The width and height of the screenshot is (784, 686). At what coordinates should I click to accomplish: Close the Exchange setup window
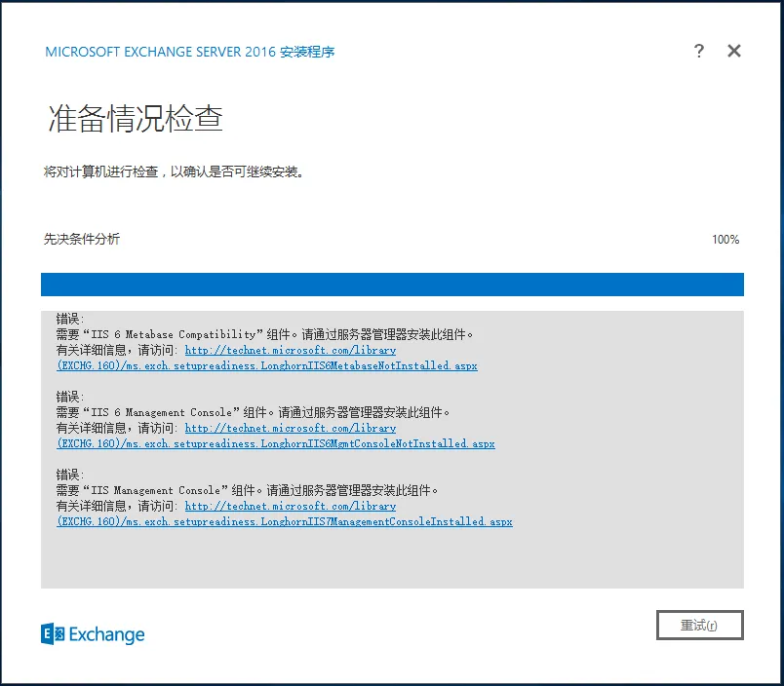pyautogui.click(x=734, y=51)
